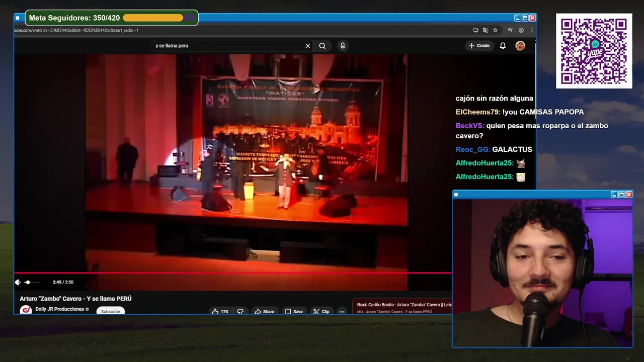The image size is (644, 362).
Task: Click the translate page icon in address bar
Action: tap(486, 30)
